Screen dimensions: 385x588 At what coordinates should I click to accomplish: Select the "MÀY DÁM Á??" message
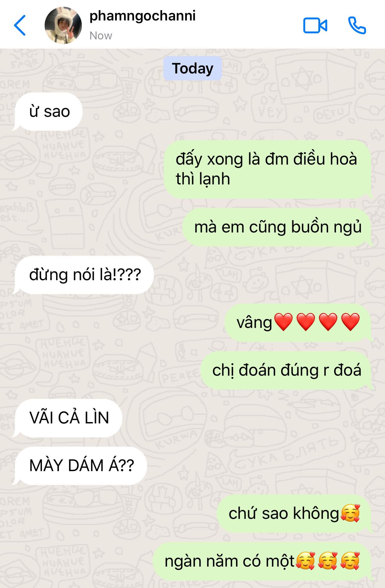pyautogui.click(x=79, y=466)
